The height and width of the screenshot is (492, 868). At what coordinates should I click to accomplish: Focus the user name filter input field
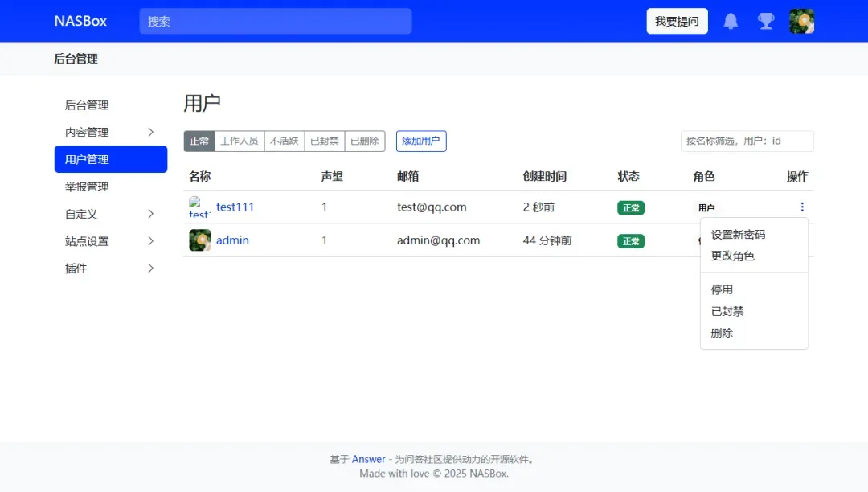click(747, 141)
